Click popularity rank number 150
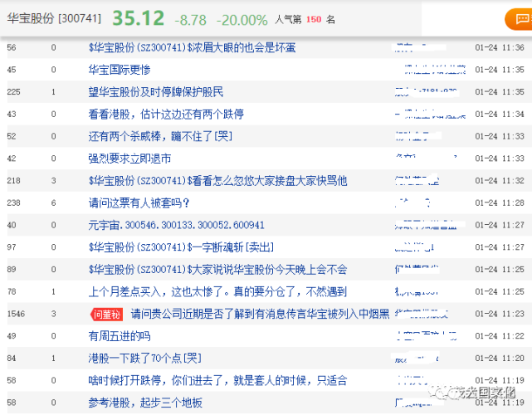Image resolution: width=532 pixels, height=415 pixels. (x=314, y=19)
